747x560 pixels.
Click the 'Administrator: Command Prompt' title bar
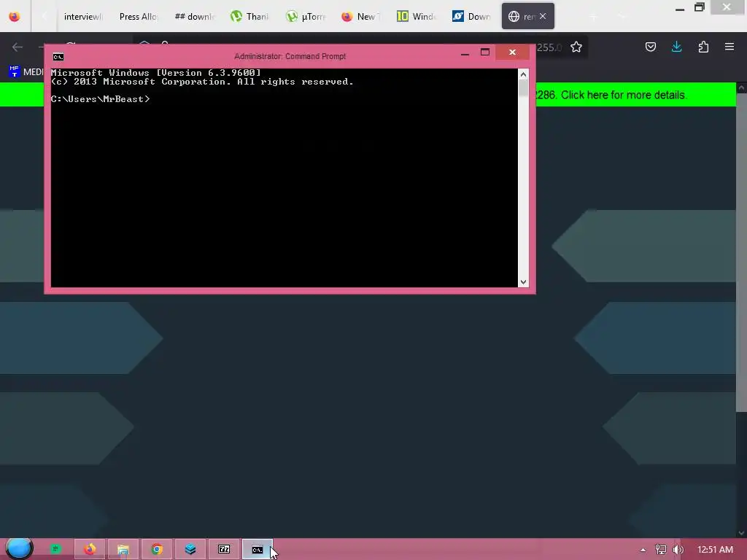(x=290, y=56)
